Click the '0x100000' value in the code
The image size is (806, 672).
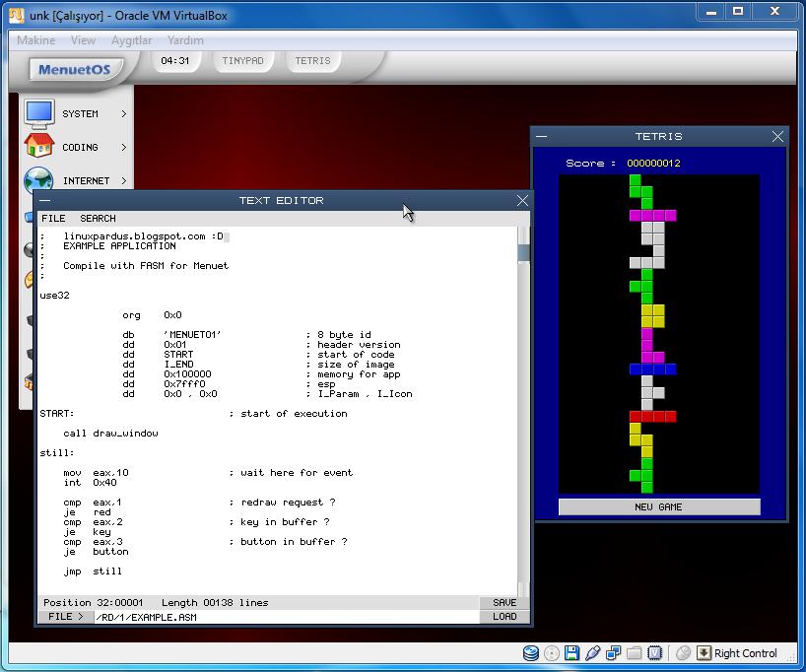(187, 373)
